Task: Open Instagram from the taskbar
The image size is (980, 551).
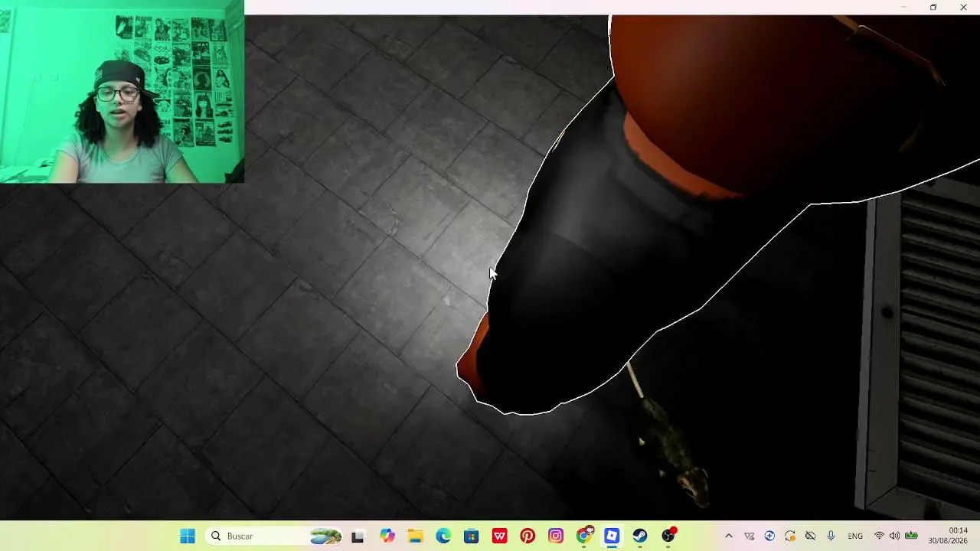Action: 556,536
